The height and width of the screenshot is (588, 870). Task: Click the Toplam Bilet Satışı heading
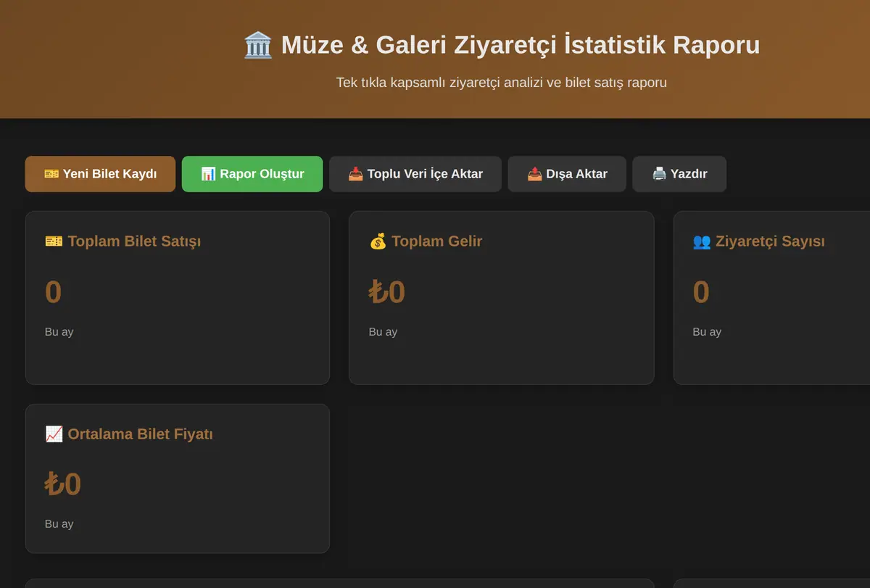pos(134,241)
